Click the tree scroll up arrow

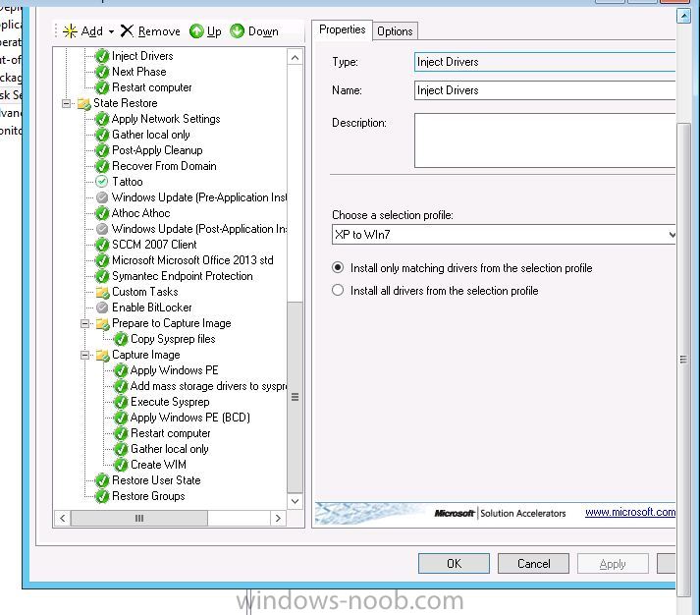295,58
